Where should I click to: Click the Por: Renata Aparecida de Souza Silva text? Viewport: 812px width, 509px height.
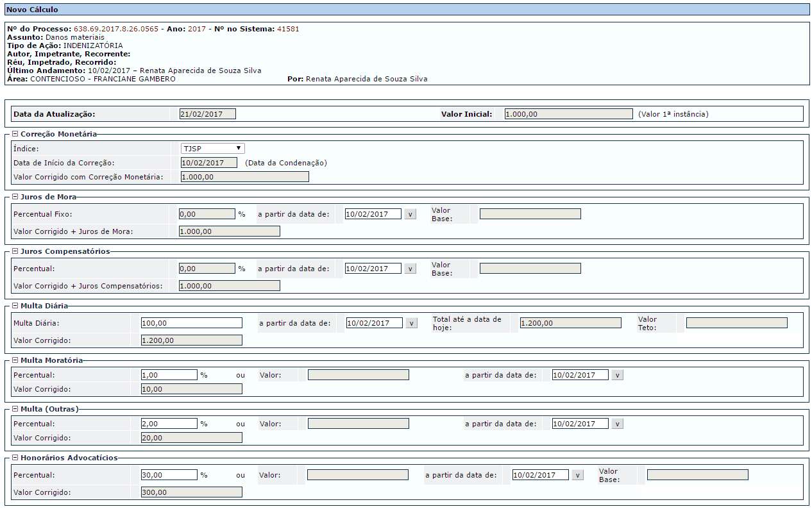click(358, 79)
